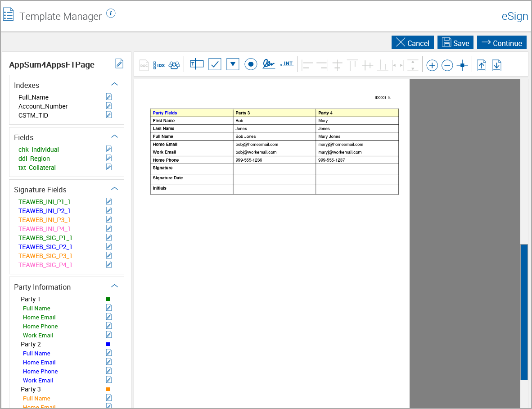532x409 pixels.
Task: Click the Align Left tool
Action: (x=307, y=65)
